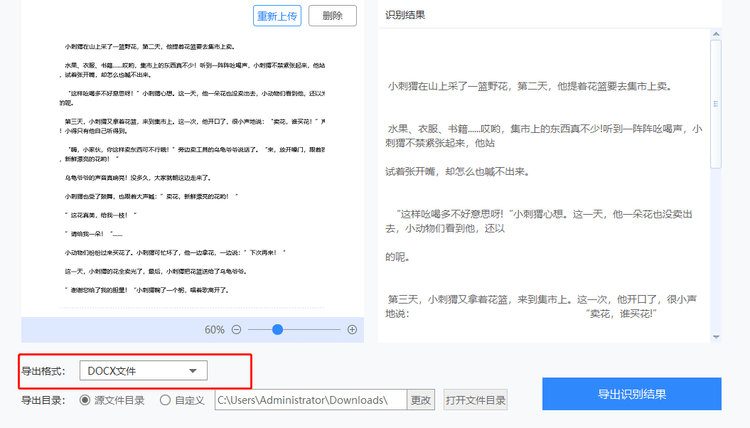Viewport: 750px width, 428px height.
Task: Click the scroll up arrow in results
Action: pyautogui.click(x=716, y=34)
